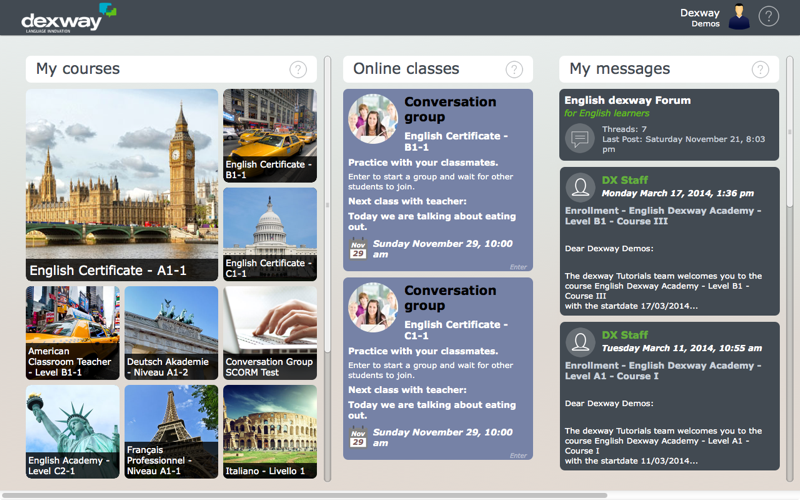
Task: Click DX Staff avatar on March 11 message
Action: click(x=580, y=342)
